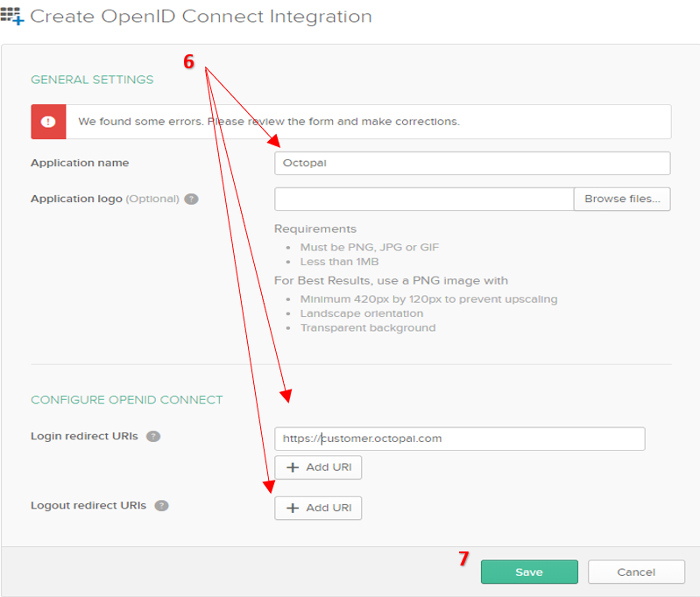Click the app integration icon beside the title

click(x=13, y=17)
